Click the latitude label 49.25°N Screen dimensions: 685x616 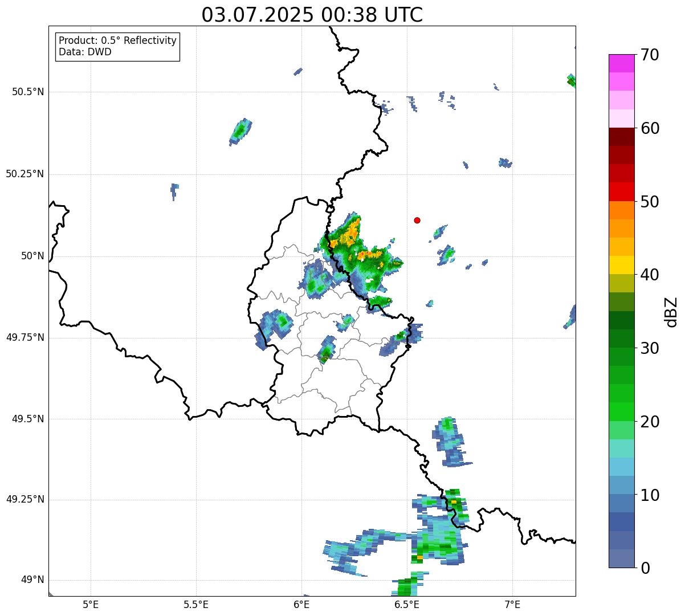(25, 499)
